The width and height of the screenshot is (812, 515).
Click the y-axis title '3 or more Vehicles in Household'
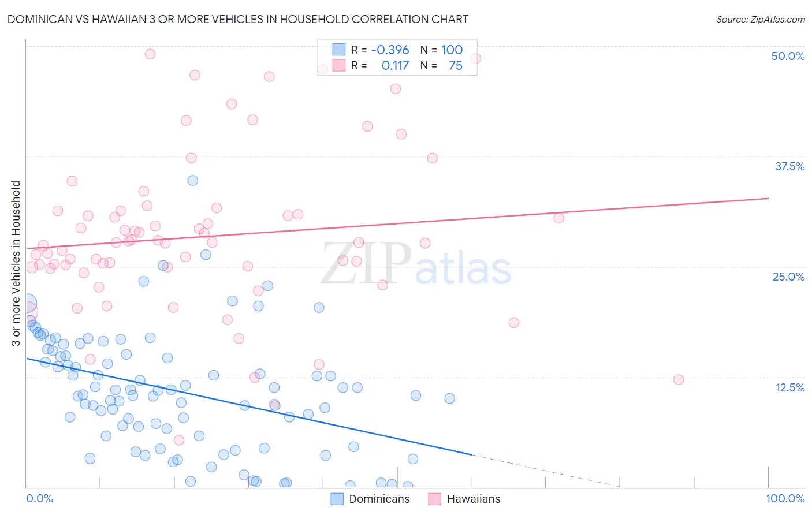[16, 263]
